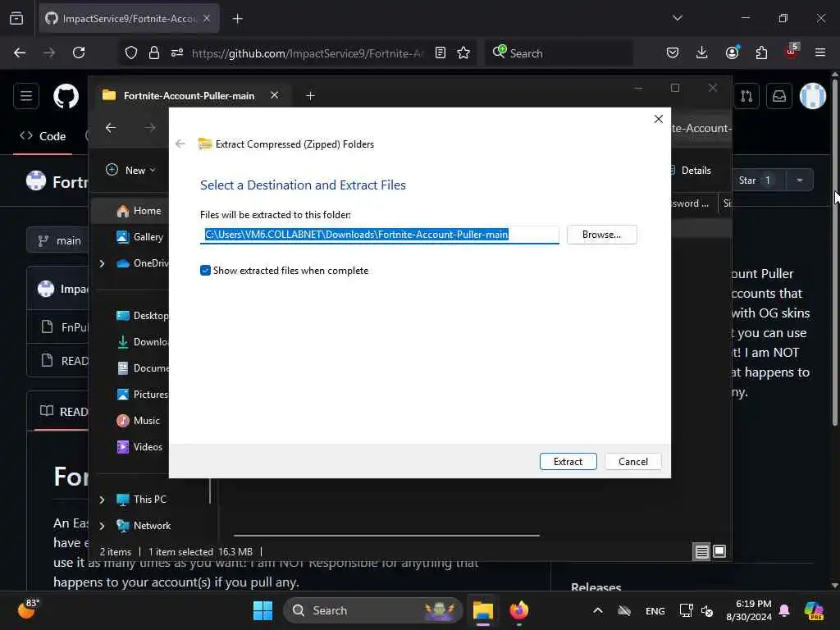
Task: Close the Extract Compressed Folders dialog
Action: pyautogui.click(x=659, y=119)
